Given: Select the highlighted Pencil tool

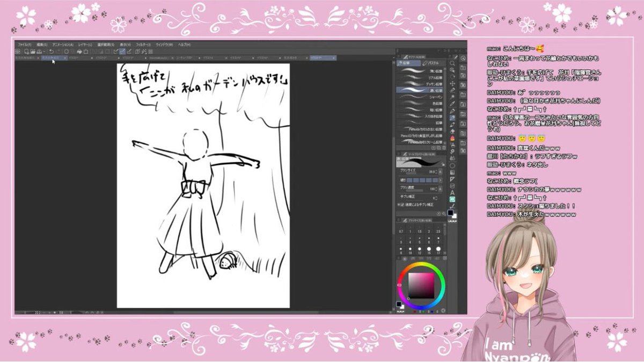Looking at the screenshot, I should click(452, 117).
